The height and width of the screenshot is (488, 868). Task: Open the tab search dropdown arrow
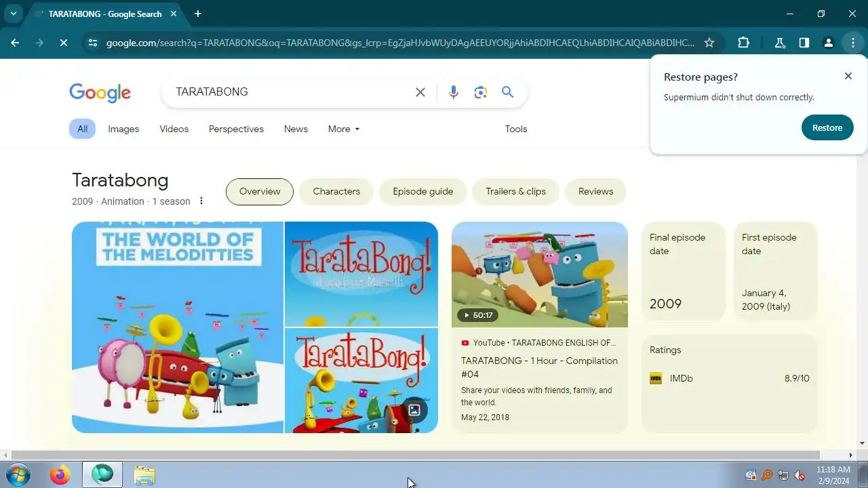[14, 14]
